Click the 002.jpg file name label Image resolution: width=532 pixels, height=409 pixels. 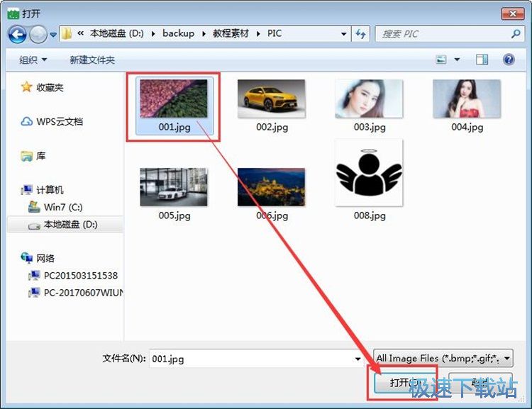tap(272, 127)
